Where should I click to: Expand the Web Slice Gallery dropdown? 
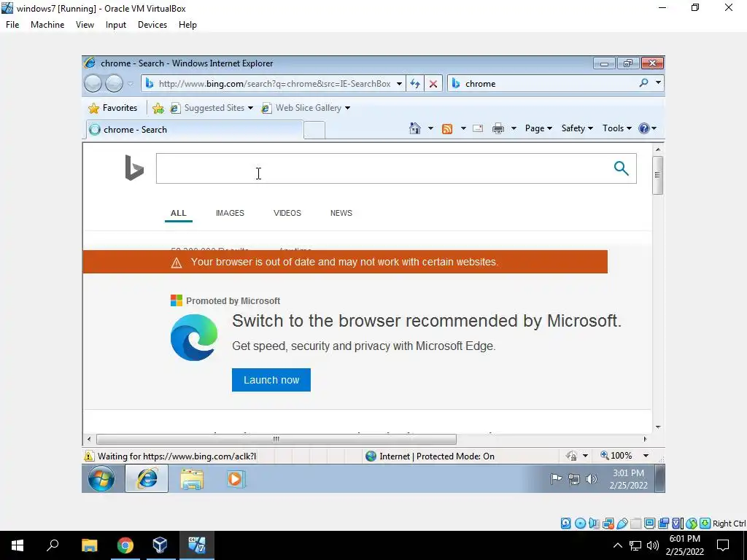[x=347, y=108]
